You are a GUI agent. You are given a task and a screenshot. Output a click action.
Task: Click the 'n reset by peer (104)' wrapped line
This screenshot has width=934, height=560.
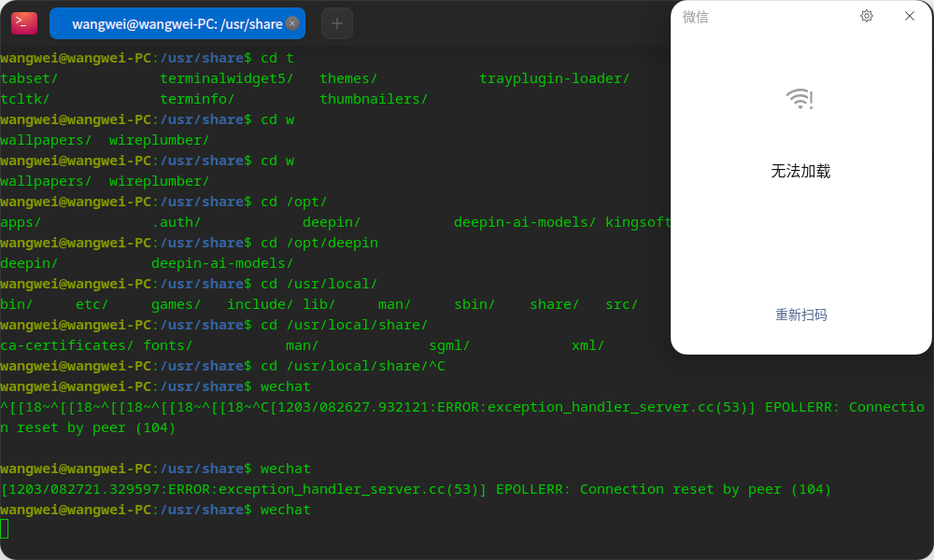tap(88, 427)
